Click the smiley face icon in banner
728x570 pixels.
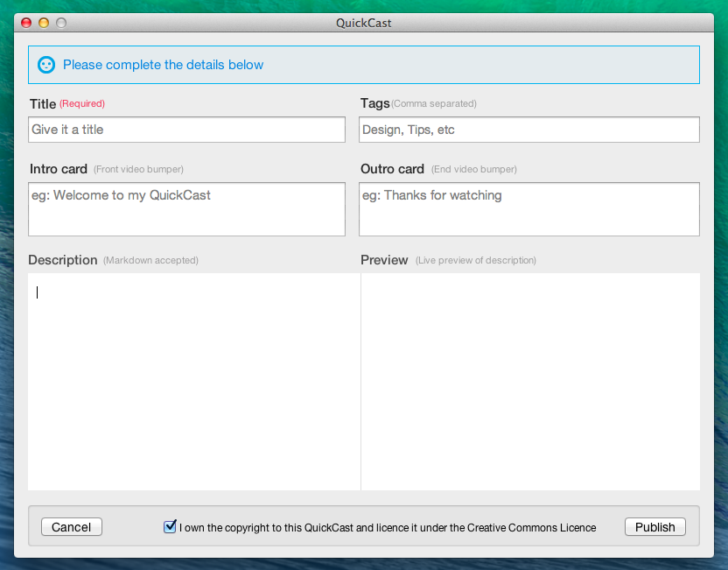[46, 65]
